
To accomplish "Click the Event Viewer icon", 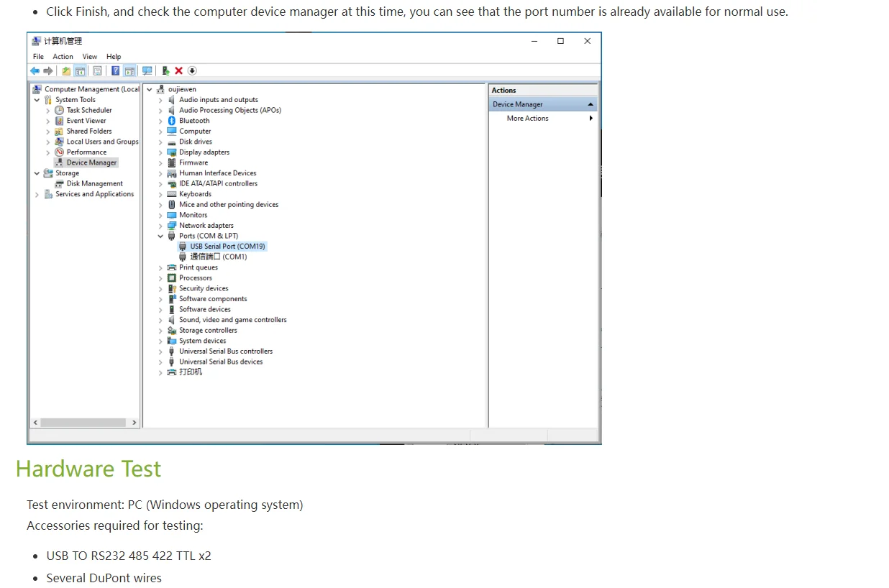I will tap(60, 121).
